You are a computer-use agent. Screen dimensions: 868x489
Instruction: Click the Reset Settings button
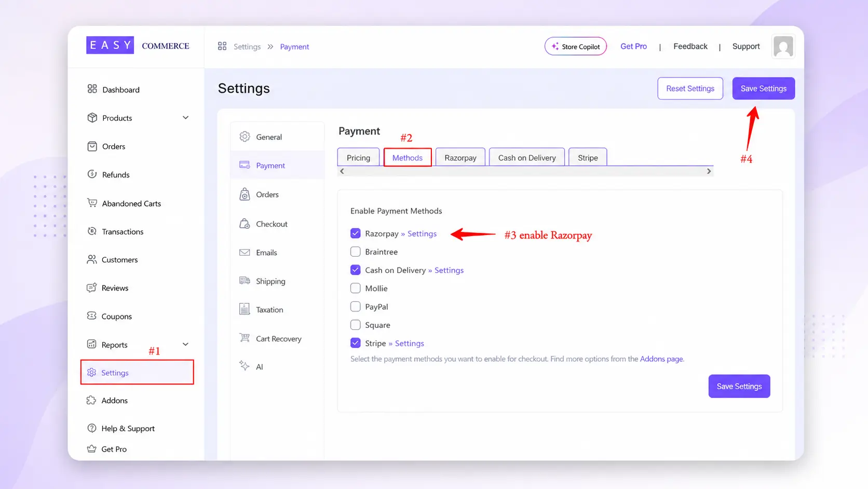coord(690,88)
